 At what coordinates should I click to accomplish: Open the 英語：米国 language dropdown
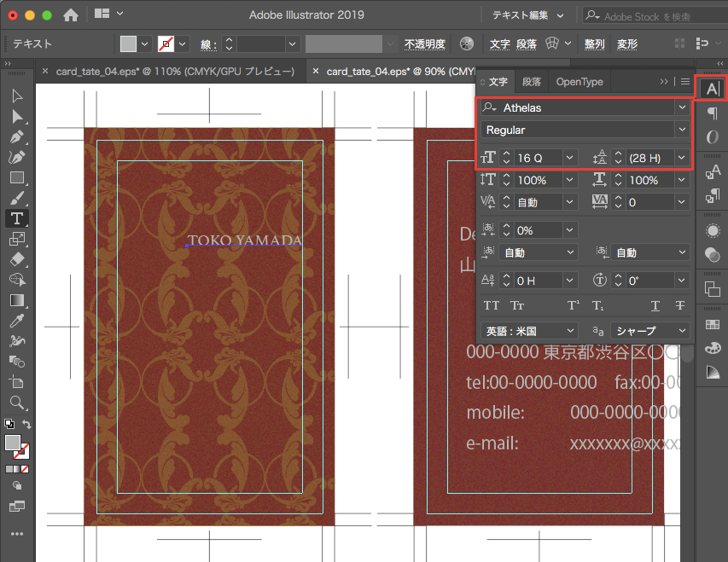(529, 330)
